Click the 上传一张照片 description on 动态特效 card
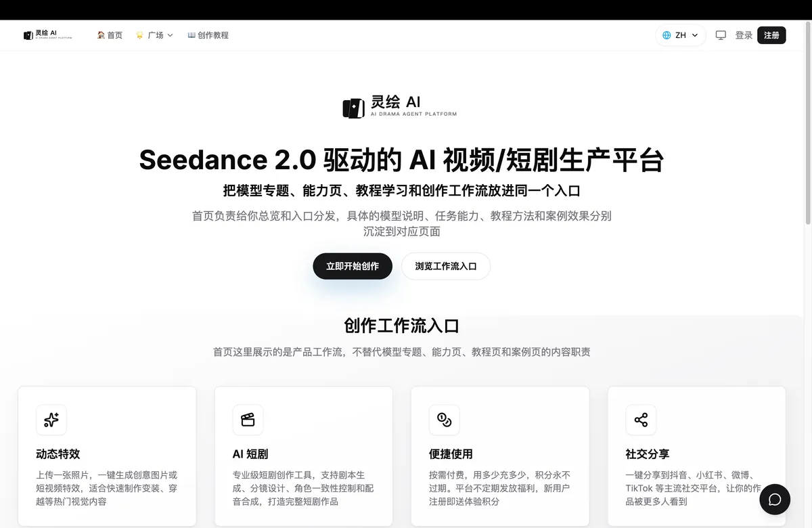 click(x=107, y=488)
